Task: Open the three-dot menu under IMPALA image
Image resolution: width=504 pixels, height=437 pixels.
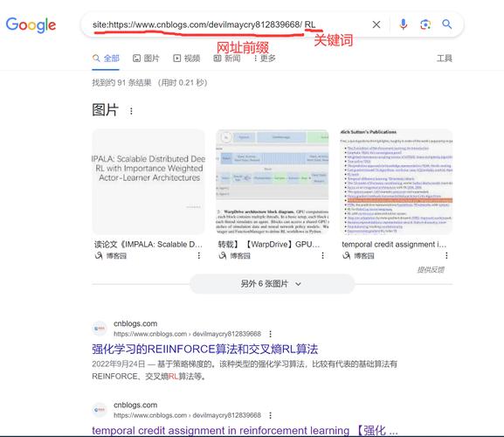Action: pos(199,255)
